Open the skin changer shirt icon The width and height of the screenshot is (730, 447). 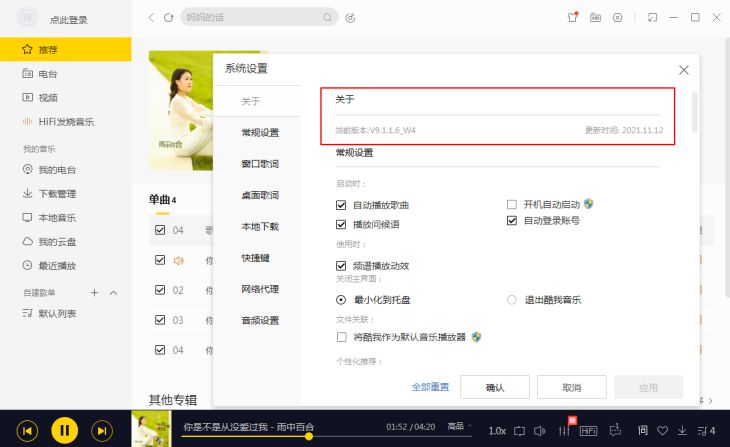point(573,17)
